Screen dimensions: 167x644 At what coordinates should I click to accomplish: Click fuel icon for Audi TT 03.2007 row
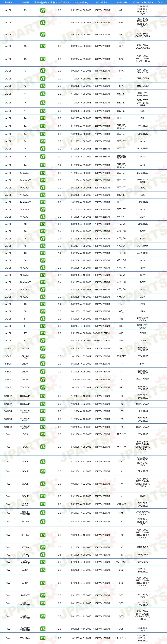coord(43,326)
